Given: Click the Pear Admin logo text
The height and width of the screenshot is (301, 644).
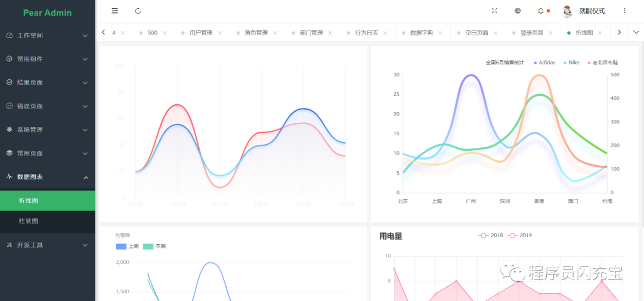Looking at the screenshot, I should coord(47,13).
